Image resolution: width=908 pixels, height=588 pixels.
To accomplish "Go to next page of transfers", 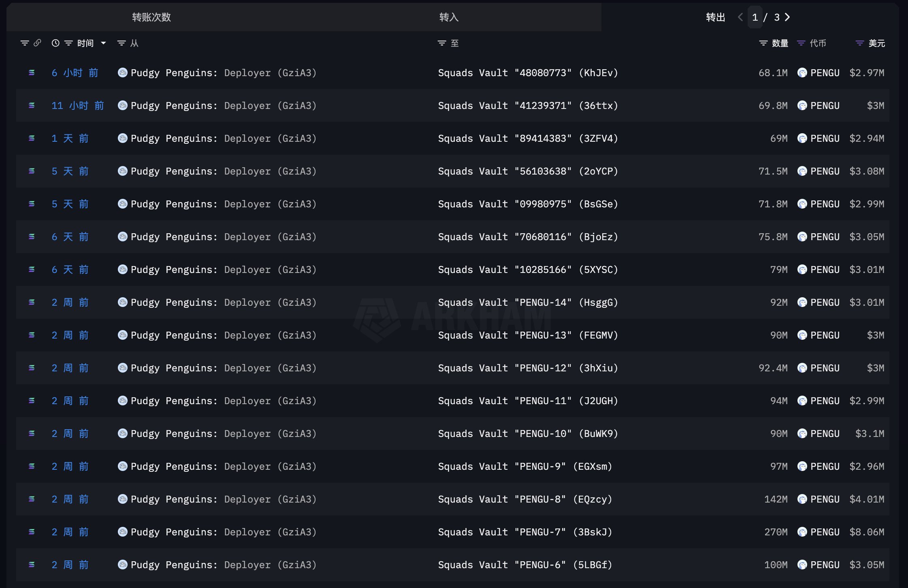I will (x=787, y=17).
